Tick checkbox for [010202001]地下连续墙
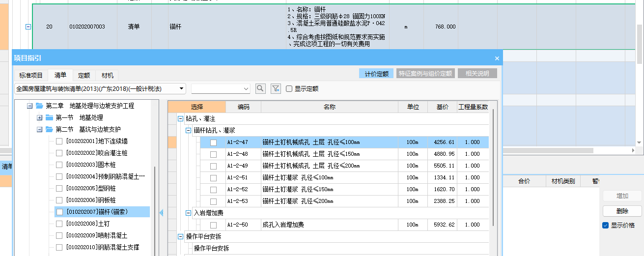 tap(59, 141)
